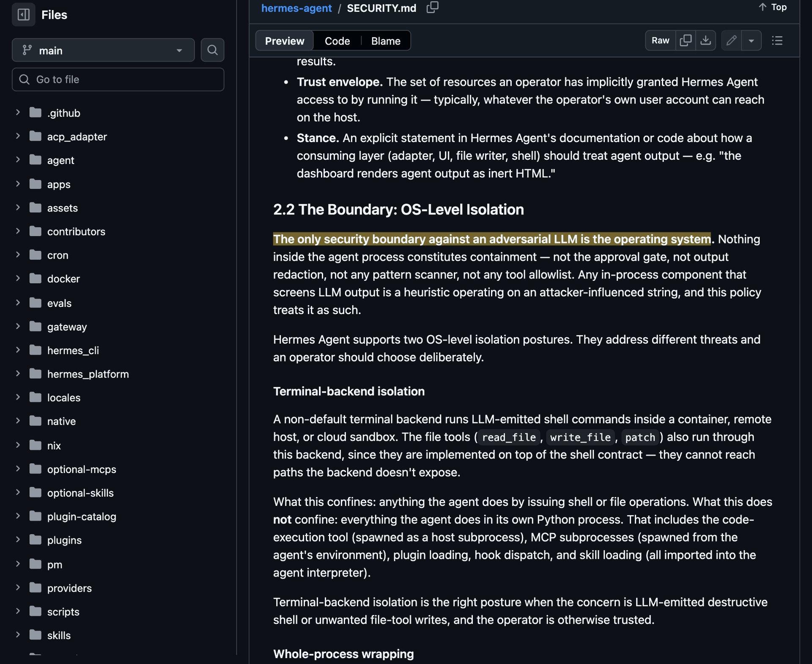Viewport: 812px width, 664px height.
Task: Open the plugin-catalog folder
Action: coord(82,516)
